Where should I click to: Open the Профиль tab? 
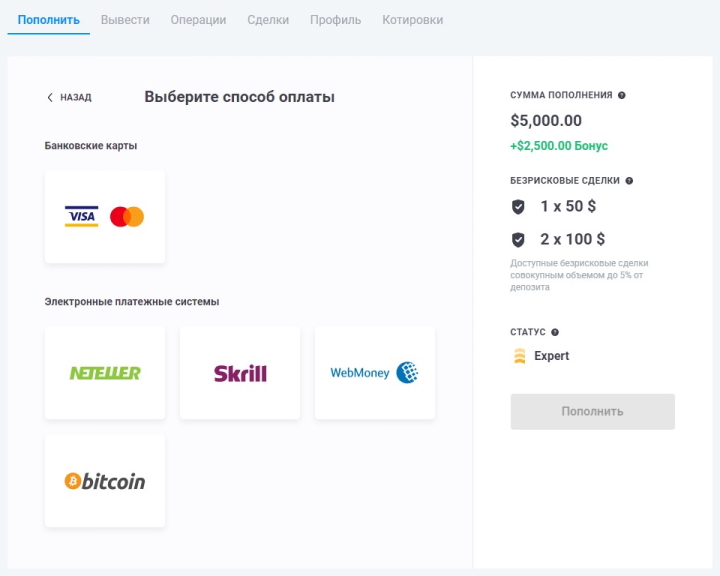coord(335,20)
